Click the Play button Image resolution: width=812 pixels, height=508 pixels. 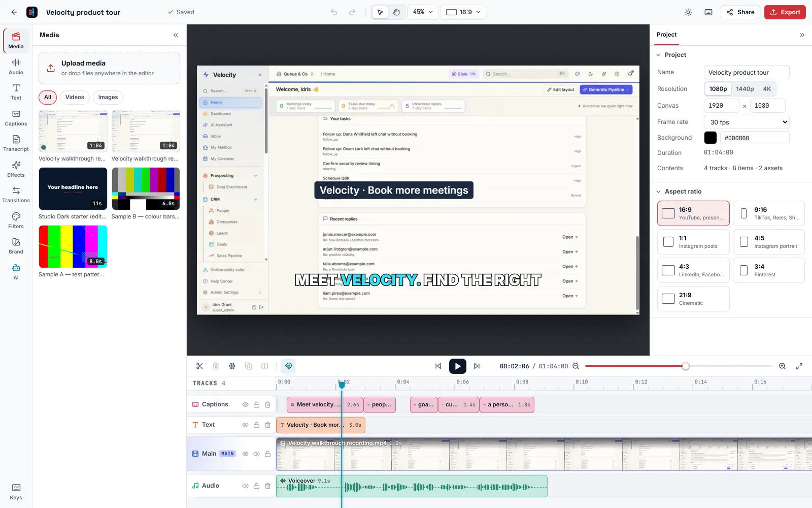[x=458, y=366]
